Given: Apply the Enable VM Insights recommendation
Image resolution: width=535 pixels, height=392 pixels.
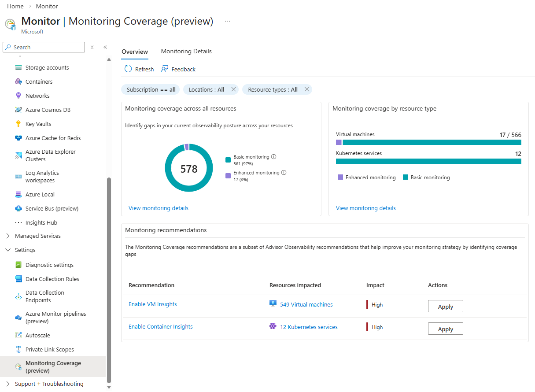Looking at the screenshot, I should pyautogui.click(x=445, y=306).
